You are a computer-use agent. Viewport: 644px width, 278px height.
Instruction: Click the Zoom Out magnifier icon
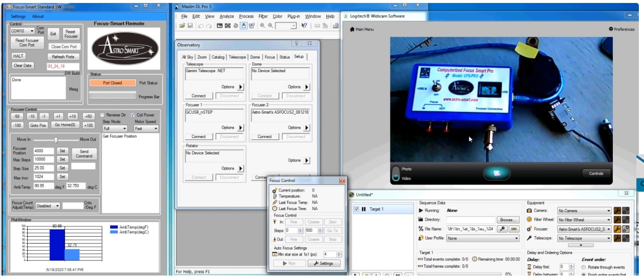[x=270, y=26]
